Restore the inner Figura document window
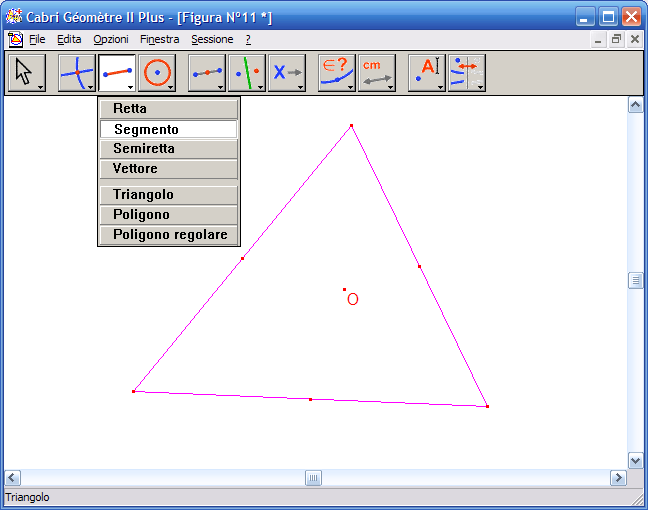This screenshot has height=510, width=648. click(x=616, y=40)
